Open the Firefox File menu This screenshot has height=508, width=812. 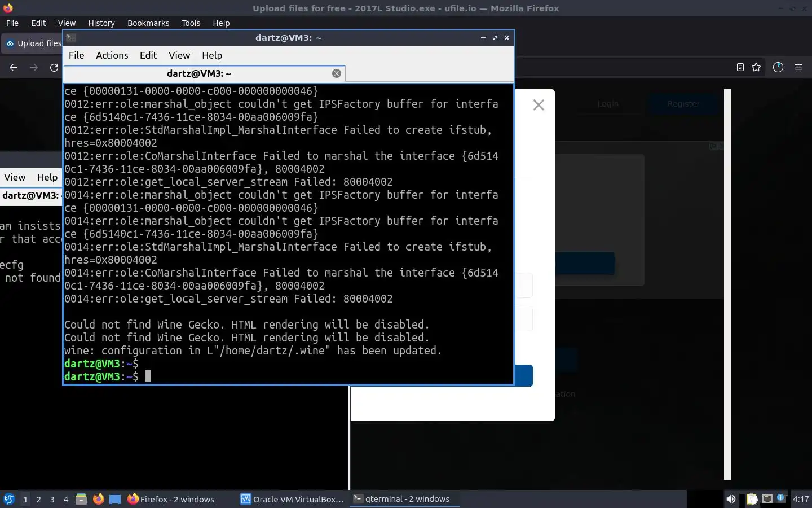(x=12, y=23)
